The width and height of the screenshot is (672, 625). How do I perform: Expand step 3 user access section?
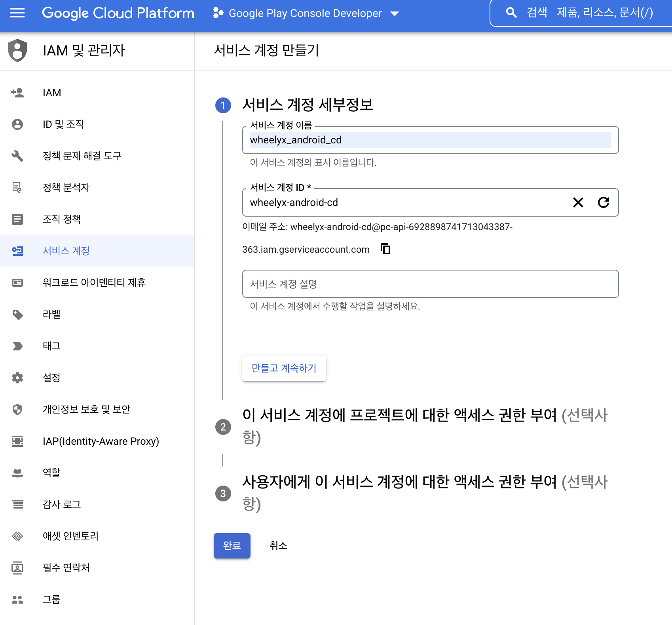[x=425, y=493]
